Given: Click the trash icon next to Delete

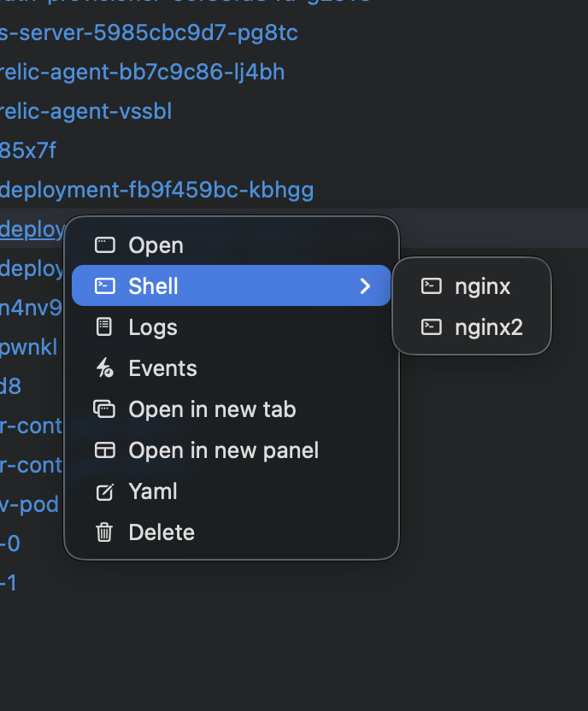Looking at the screenshot, I should coord(103,532).
